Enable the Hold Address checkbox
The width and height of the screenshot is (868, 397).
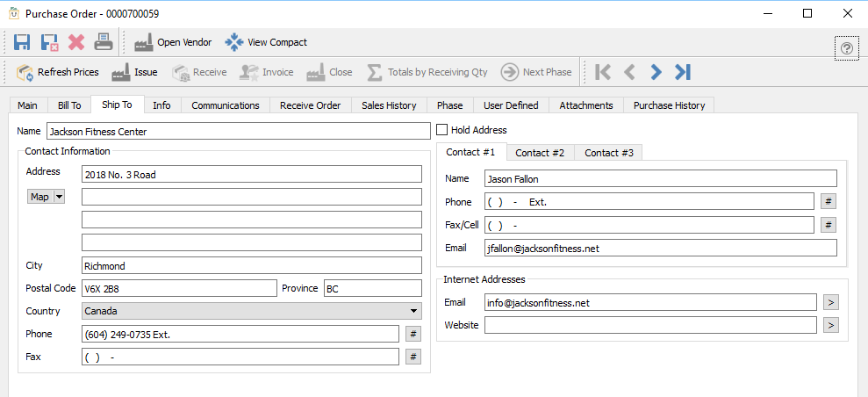point(442,130)
